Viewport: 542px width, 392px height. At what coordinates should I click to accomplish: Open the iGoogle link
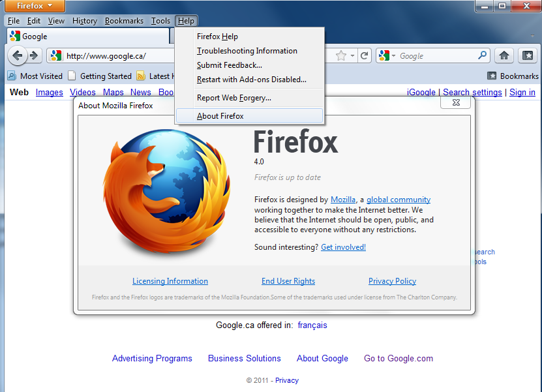tap(421, 93)
